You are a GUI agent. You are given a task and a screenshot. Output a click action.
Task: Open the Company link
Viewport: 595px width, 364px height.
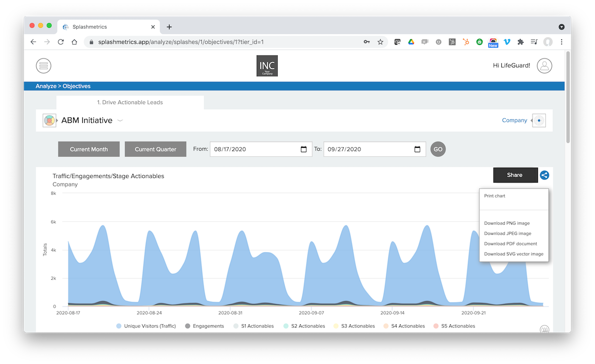pyautogui.click(x=515, y=121)
